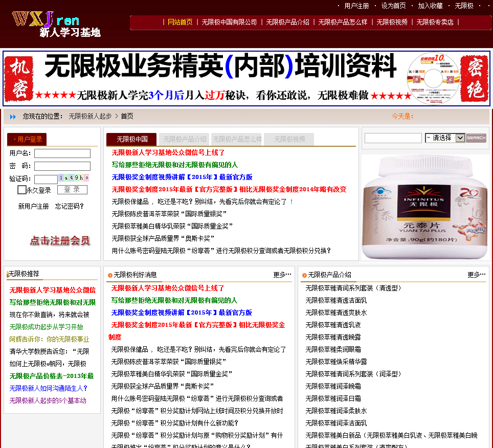The height and width of the screenshot is (448, 493).
Task: Open tab article 无限极萃雅美白精华乳荣获国际质量金奖
Action: click(172, 227)
